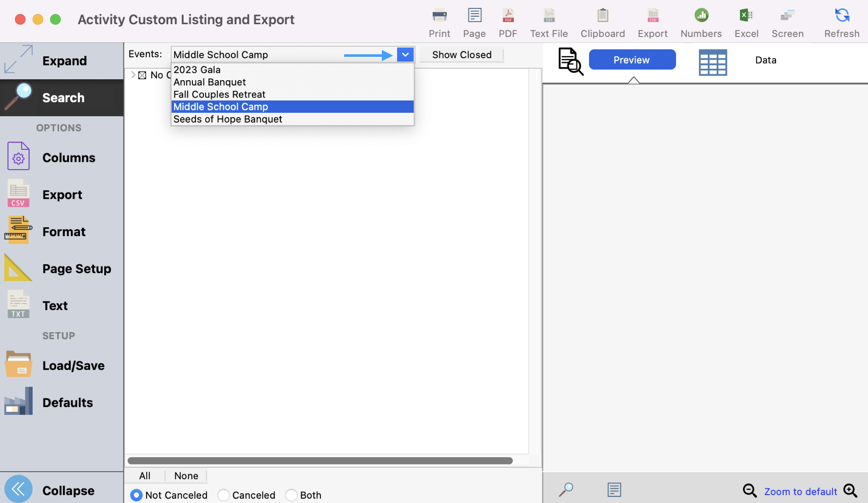Click the zoom out magnifier icon
The image size is (868, 503).
749,491
